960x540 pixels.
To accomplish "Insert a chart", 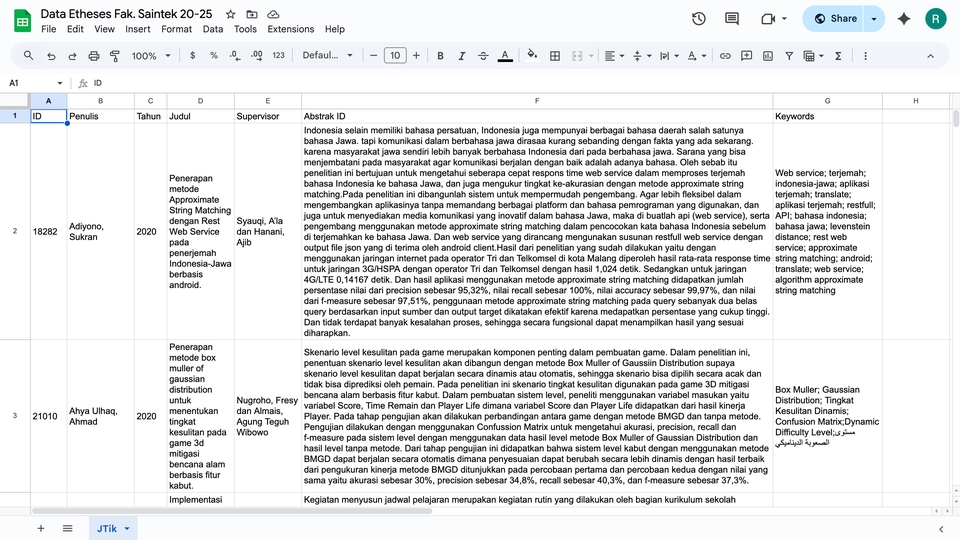I will [x=768, y=56].
